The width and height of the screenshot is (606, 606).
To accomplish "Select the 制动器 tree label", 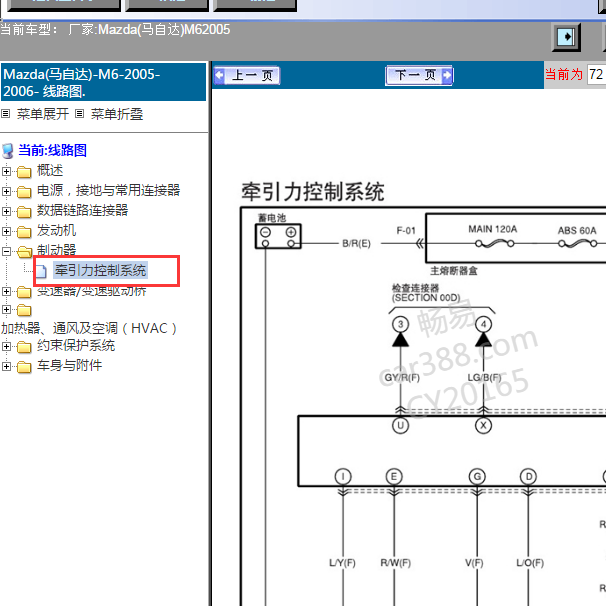I will (56, 250).
